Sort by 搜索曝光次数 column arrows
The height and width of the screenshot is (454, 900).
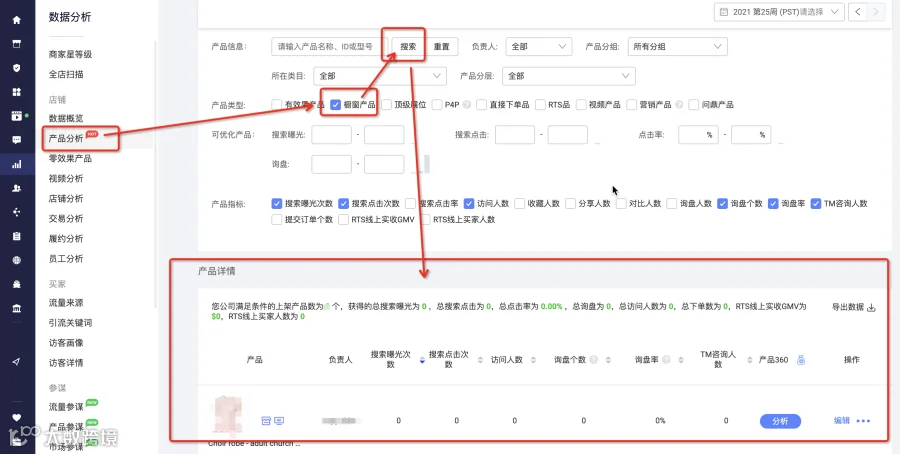point(422,360)
